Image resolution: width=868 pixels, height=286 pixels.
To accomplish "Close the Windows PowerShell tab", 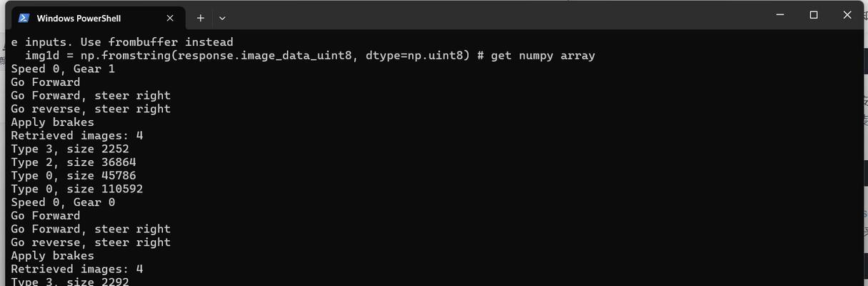I will [x=170, y=18].
